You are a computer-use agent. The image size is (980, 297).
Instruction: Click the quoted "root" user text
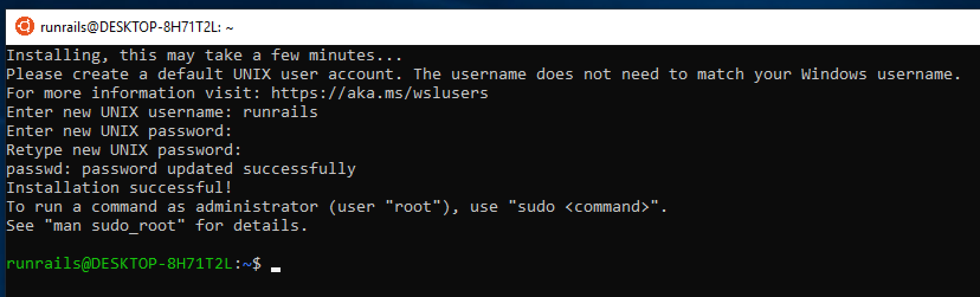pyautogui.click(x=413, y=206)
